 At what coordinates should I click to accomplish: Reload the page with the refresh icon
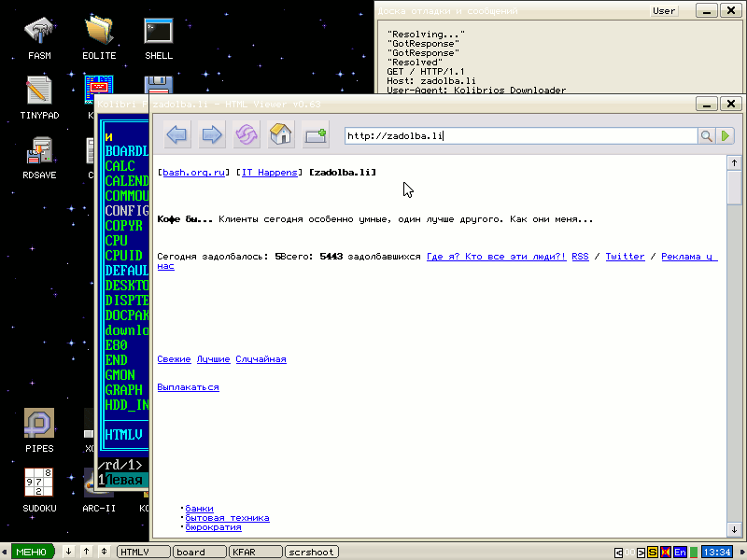click(247, 135)
